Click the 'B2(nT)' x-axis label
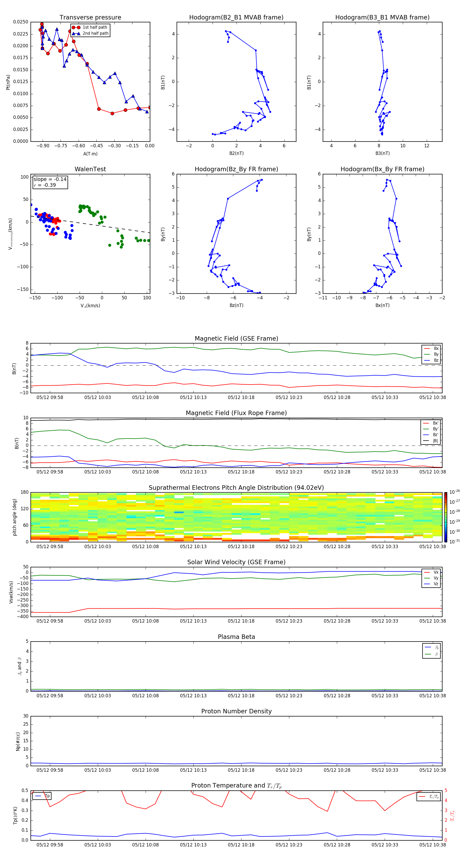Image resolution: width=473 pixels, height=868 pixels. click(x=236, y=153)
